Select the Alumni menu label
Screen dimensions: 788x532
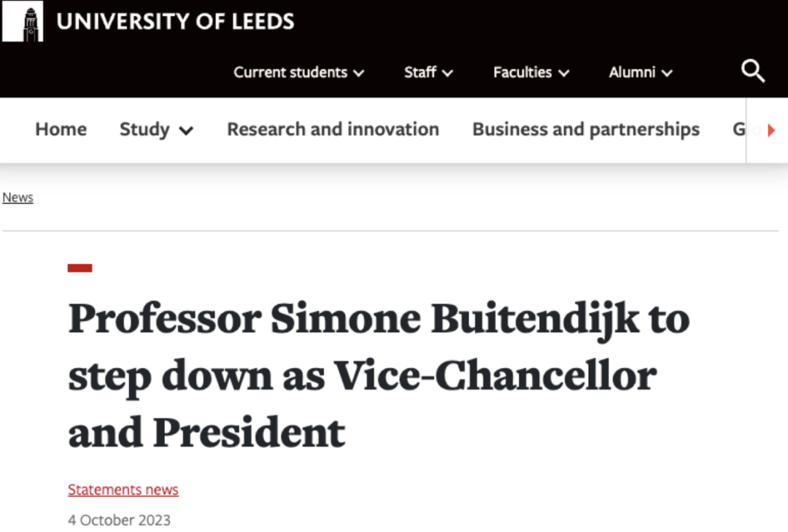click(631, 72)
